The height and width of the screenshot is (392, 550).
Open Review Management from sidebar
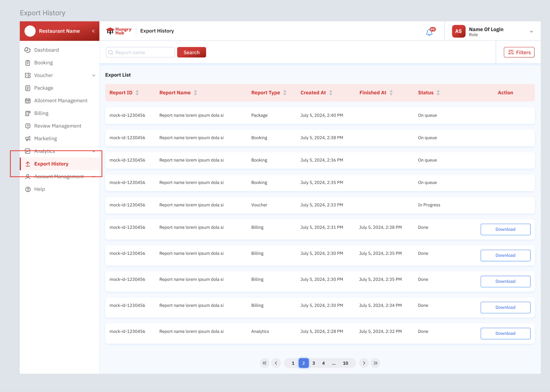(58, 126)
